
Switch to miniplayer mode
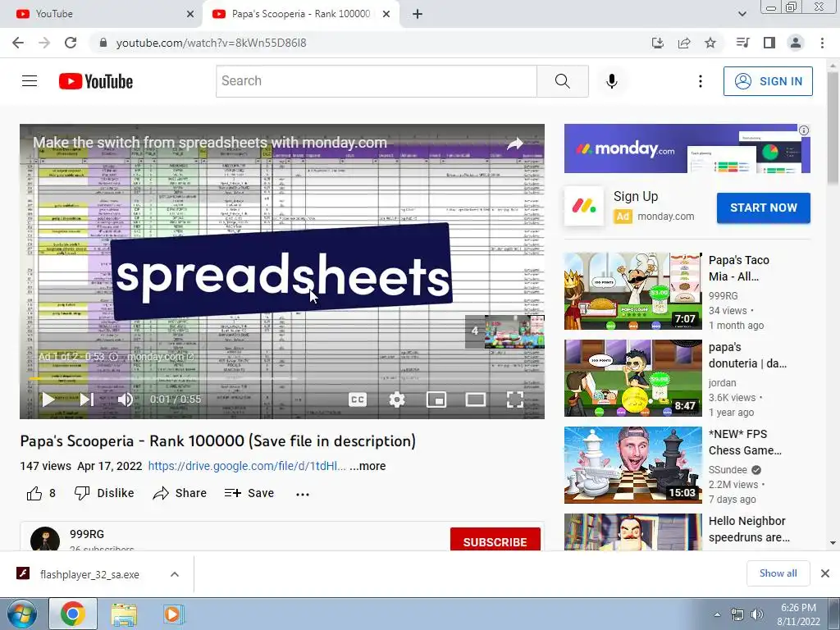[x=436, y=399]
